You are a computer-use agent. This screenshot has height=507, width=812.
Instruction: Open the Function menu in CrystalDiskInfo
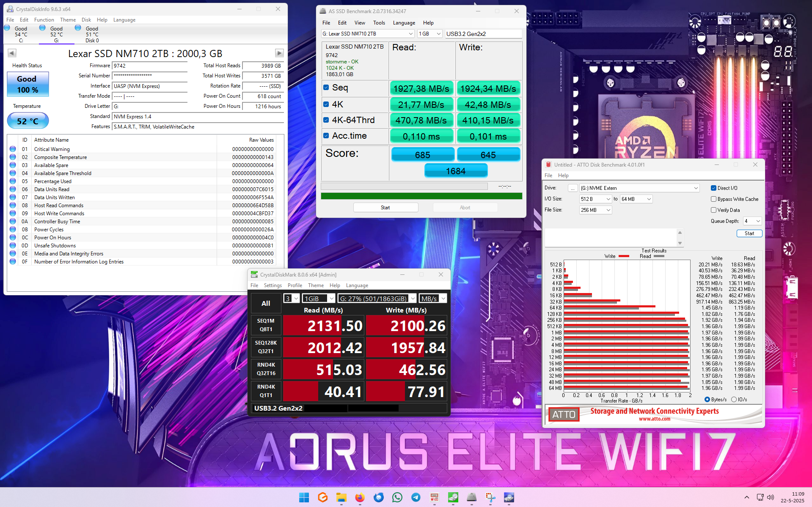44,20
